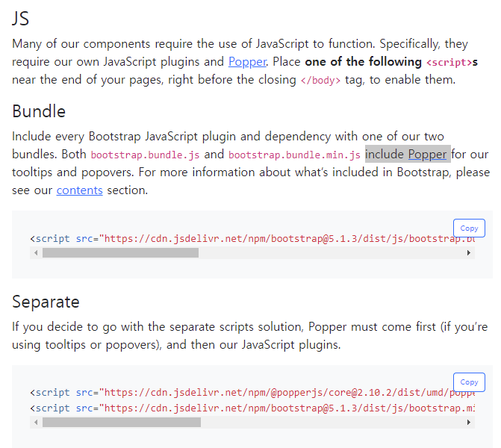501x448 pixels.
Task: Click the bold 'one of the following' text
Action: 364,62
